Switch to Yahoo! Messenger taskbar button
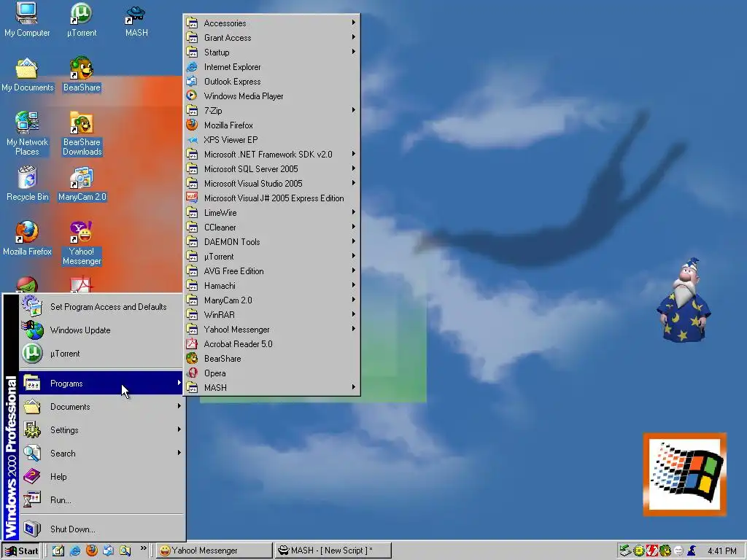The width and height of the screenshot is (747, 560). (x=214, y=551)
